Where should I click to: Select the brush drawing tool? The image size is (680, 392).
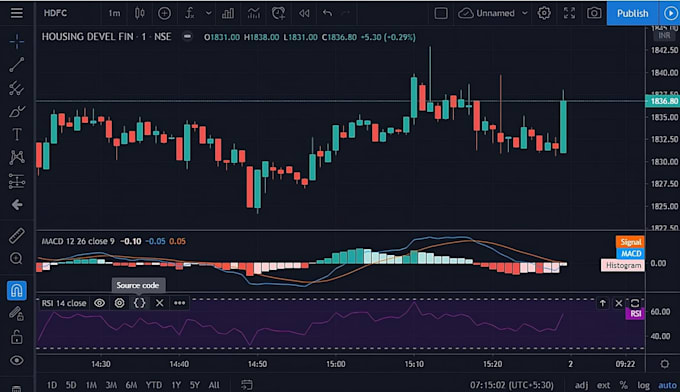(16, 111)
